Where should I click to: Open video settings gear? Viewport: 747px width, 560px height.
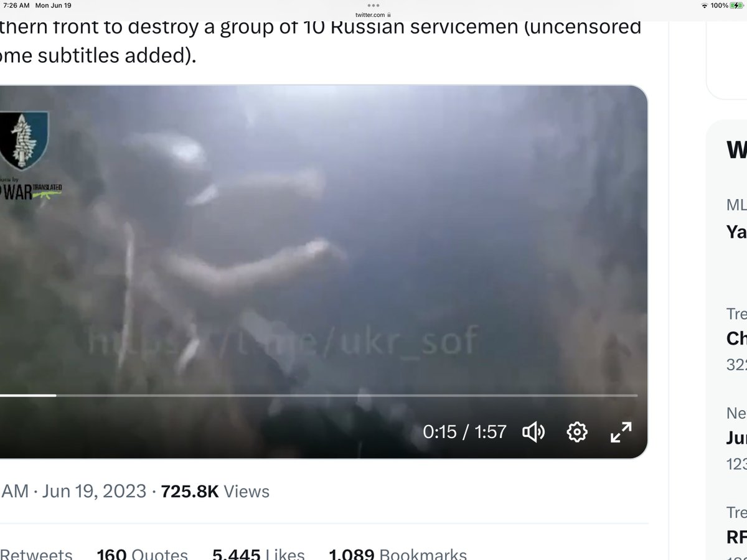coord(577,432)
